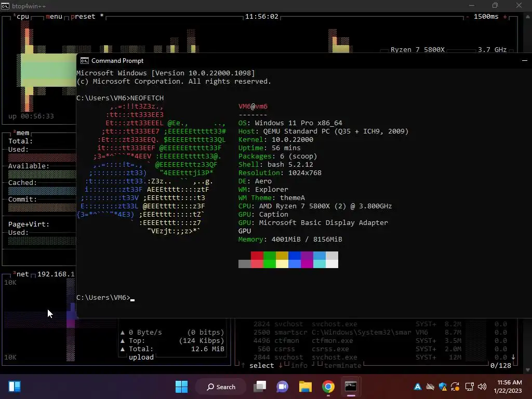This screenshot has height=399, width=532.
Task: Click the empty C:\Users\VM6> prompt
Action: click(x=105, y=297)
